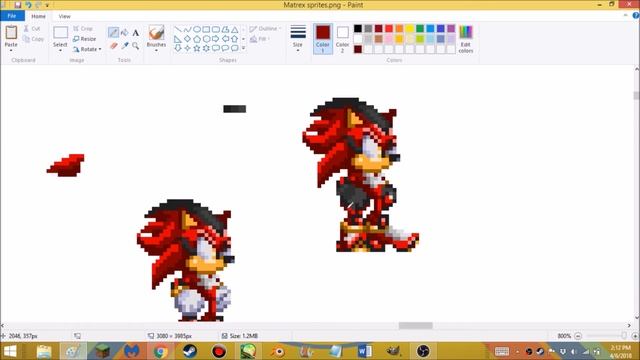This screenshot has height=360, width=640.
Task: Expand the Paste options arrow
Action: (x=11, y=50)
